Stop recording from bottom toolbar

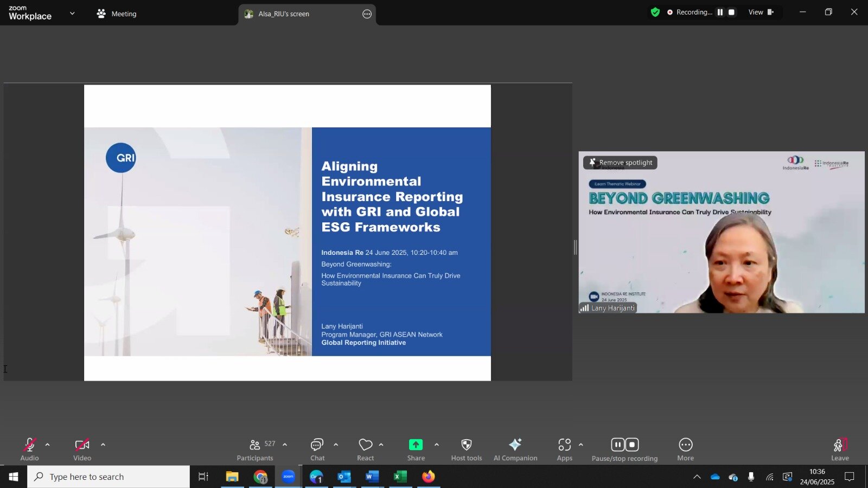pos(632,445)
